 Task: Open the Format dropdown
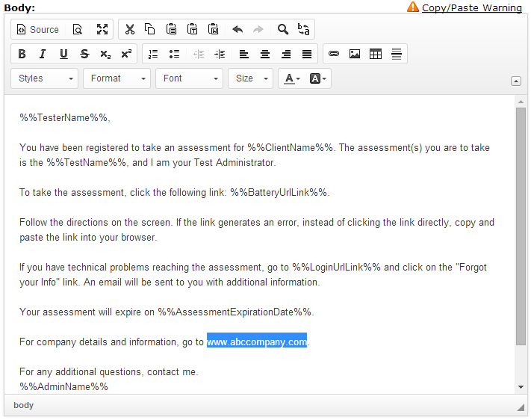(x=117, y=78)
